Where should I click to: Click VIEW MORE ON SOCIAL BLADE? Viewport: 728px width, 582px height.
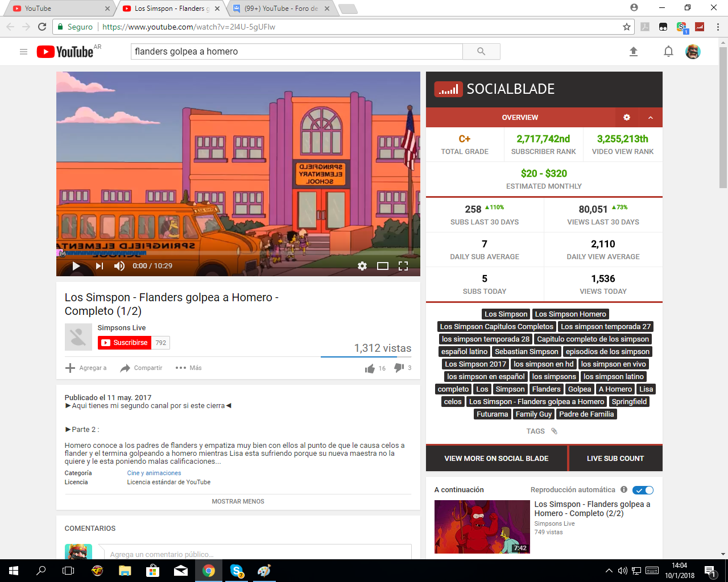tap(497, 459)
